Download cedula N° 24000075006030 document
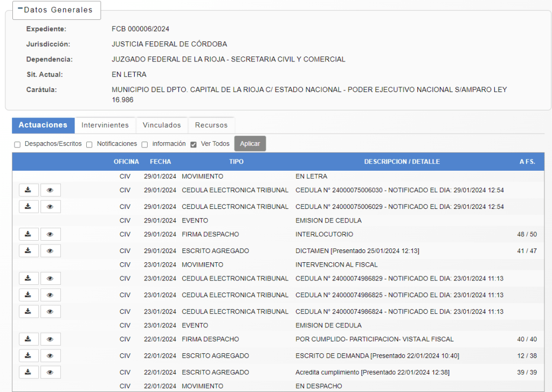This screenshot has width=552, height=392. [x=29, y=190]
